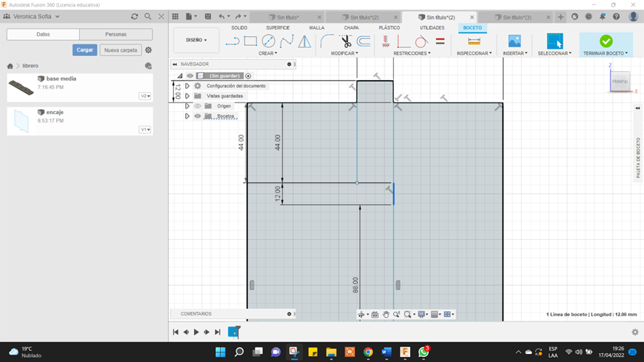Pick the Trim scissors tool
This screenshot has width=644, height=362.
[x=345, y=41]
